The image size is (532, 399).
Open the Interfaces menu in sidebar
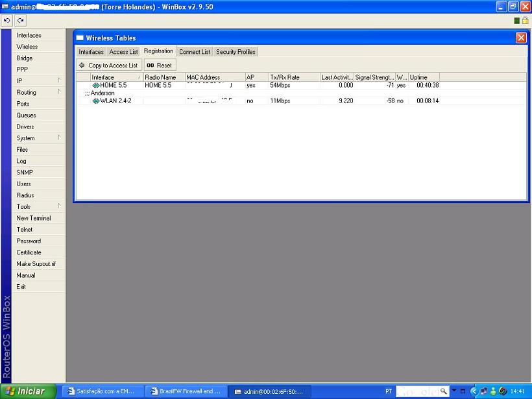38,35
